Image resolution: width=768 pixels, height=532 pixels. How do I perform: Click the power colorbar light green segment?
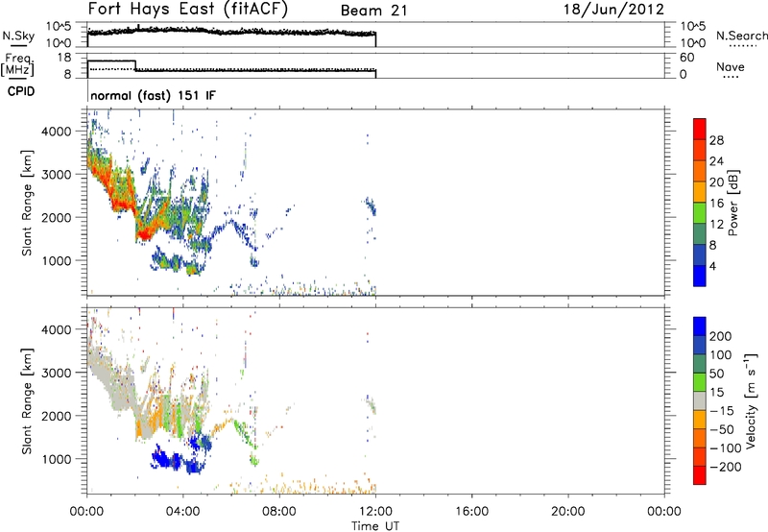(700, 213)
